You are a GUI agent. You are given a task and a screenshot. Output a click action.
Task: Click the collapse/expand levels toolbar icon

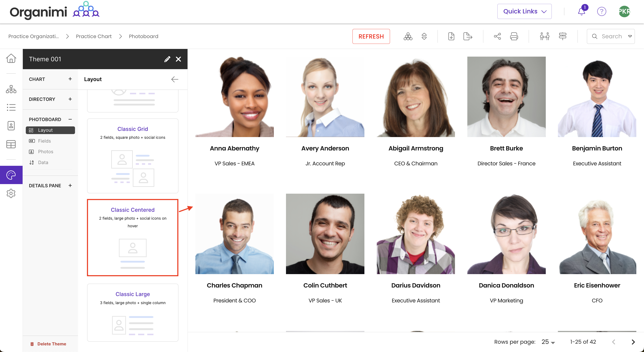pos(424,36)
